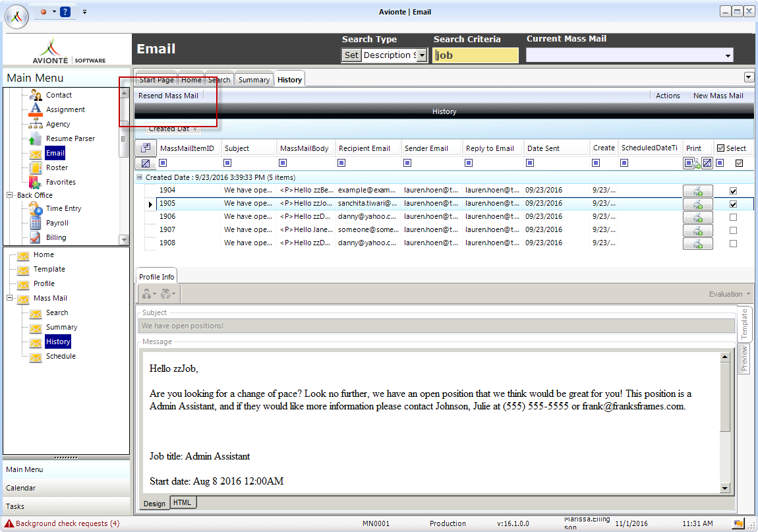Toggle the Select column header checkbox
Image resolution: width=758 pixels, height=532 pixels.
tap(720, 148)
